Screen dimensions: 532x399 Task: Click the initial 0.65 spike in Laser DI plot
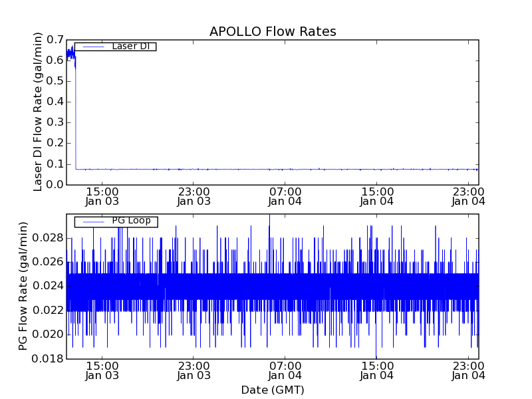pyautogui.click(x=70, y=53)
